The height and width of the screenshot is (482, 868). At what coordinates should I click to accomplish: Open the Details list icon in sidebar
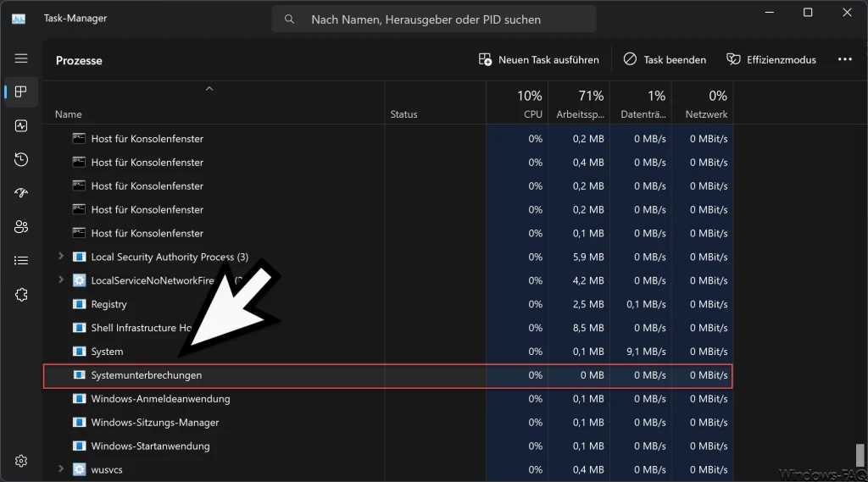21,261
